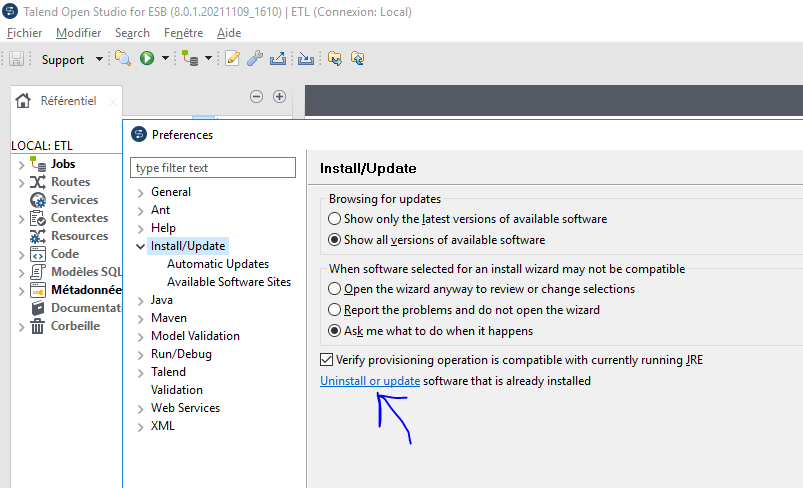803x488 pixels.
Task: Switch to the Référentiel tab
Action: [x=68, y=101]
